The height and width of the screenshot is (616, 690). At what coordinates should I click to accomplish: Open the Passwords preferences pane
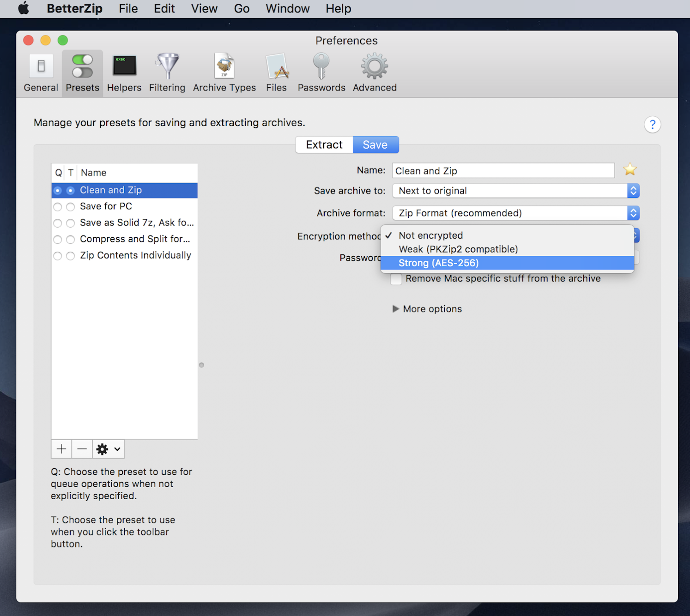tap(321, 72)
